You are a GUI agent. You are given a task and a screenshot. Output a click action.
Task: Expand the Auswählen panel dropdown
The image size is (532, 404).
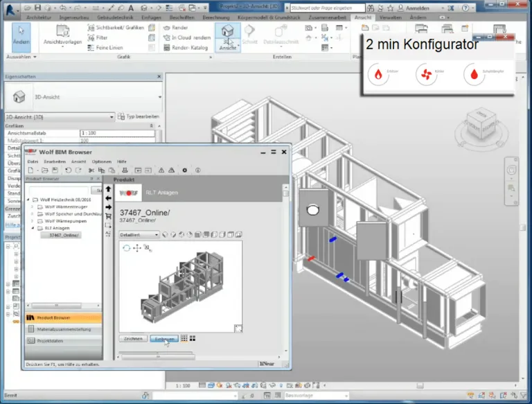[21, 57]
